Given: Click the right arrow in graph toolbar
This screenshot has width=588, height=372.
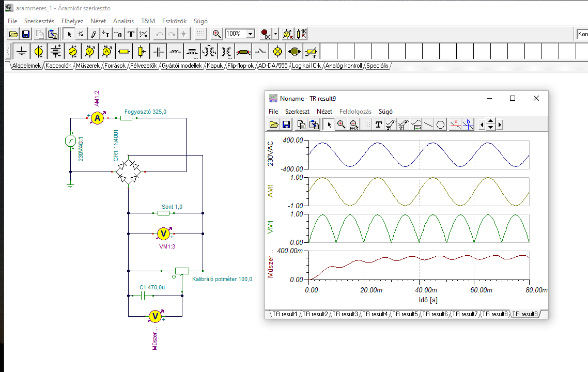Looking at the screenshot, I should (500, 125).
